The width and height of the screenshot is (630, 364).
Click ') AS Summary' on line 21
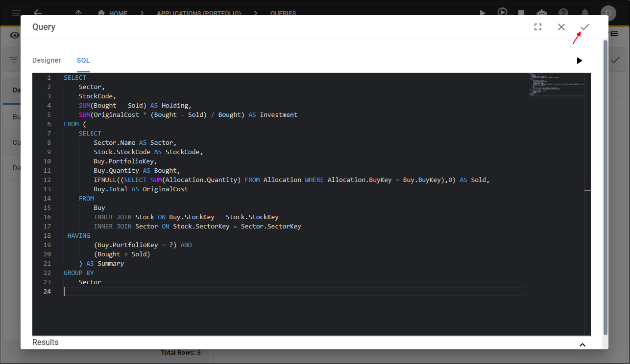[x=101, y=264]
